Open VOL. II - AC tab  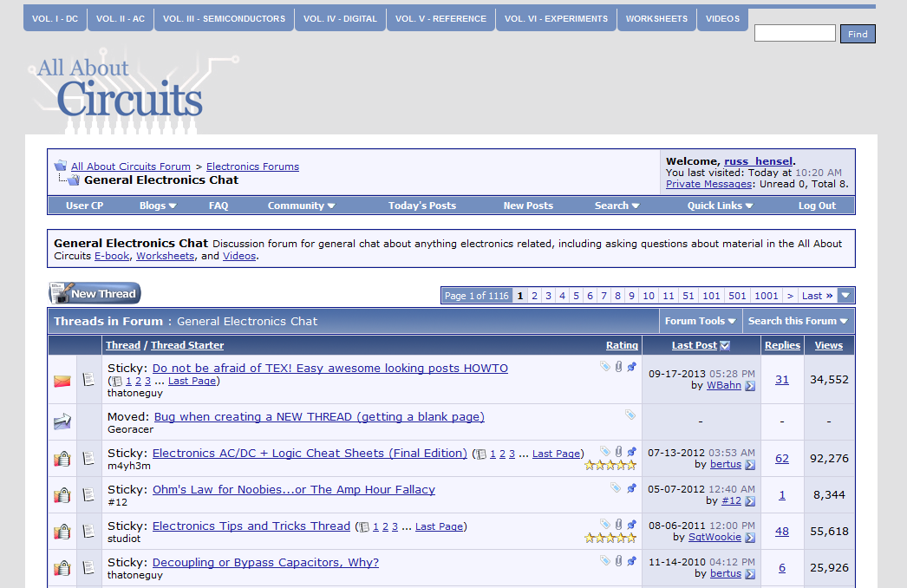tap(121, 18)
